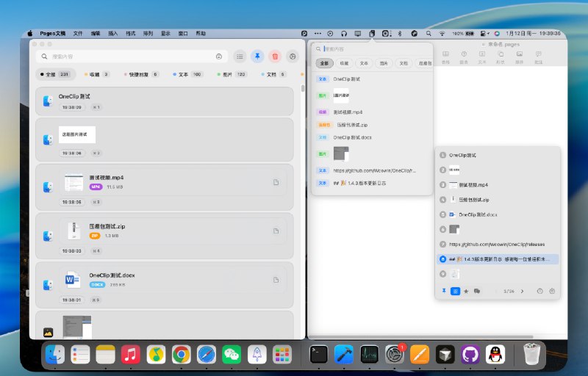588x376 pixels.
Task: Click the file icon on 测试视频.mp4 card
Action: click(x=276, y=182)
